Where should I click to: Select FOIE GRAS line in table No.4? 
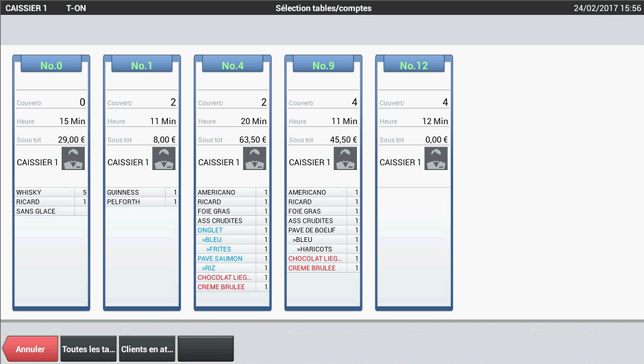[x=233, y=211]
